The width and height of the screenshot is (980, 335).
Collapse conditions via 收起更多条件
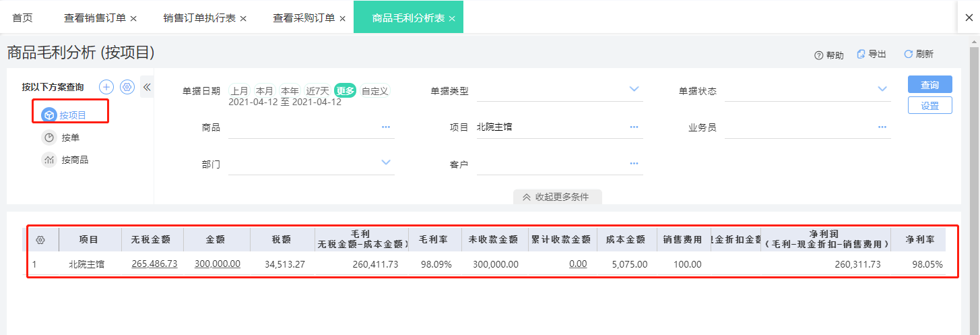[x=557, y=197]
